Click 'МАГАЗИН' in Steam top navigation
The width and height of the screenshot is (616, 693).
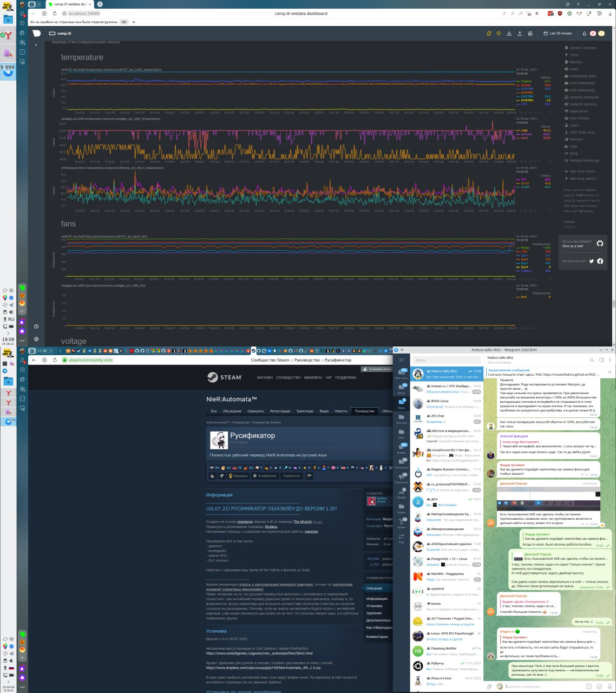(x=265, y=377)
